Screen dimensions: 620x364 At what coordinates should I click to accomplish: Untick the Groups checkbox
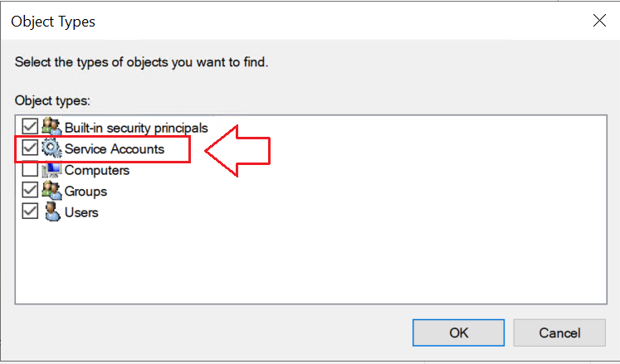tap(30, 191)
